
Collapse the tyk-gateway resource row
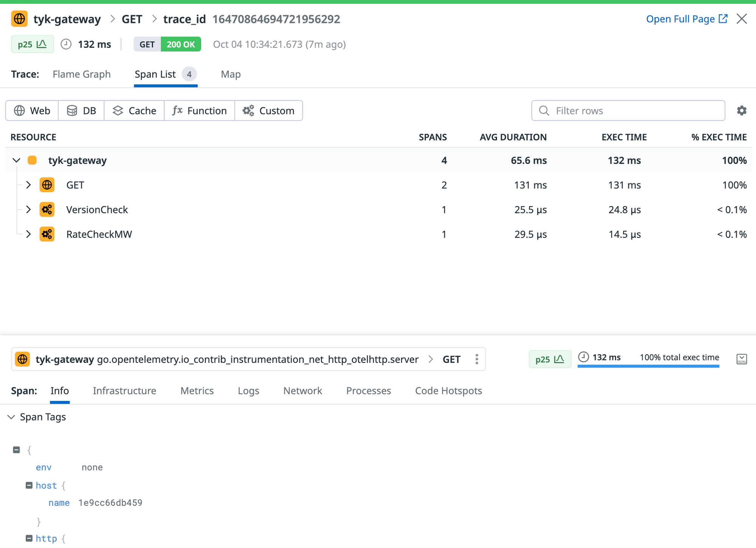16,160
